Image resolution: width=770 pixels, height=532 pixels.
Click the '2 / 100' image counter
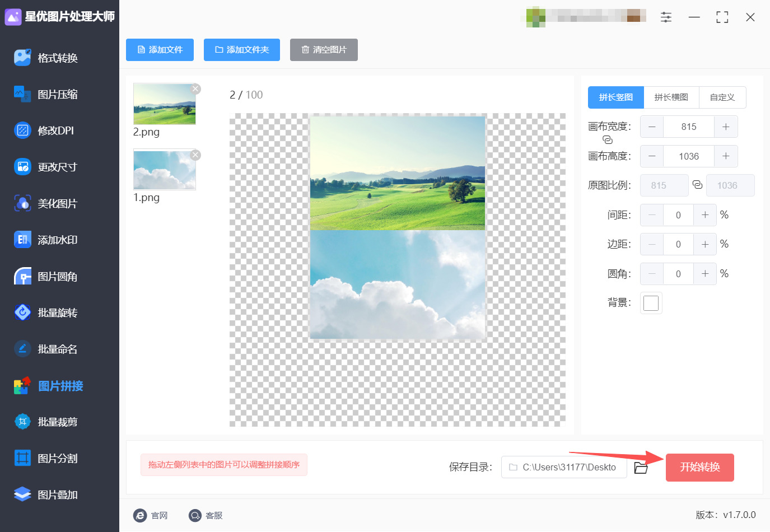point(246,95)
